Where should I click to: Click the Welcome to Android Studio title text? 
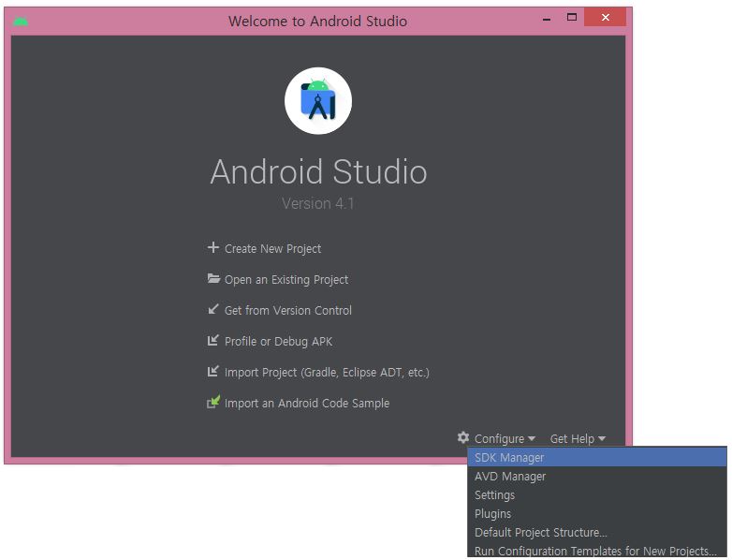(x=317, y=21)
